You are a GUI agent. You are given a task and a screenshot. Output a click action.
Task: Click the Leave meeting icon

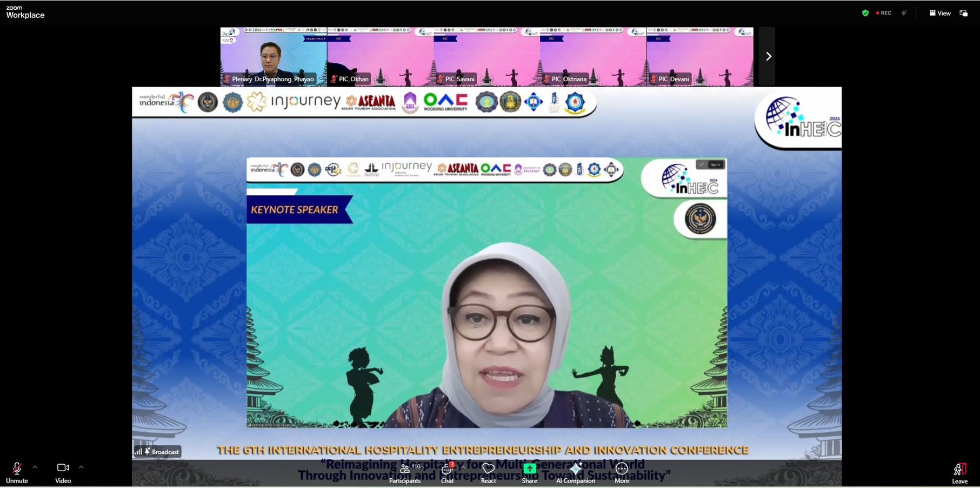tap(960, 470)
